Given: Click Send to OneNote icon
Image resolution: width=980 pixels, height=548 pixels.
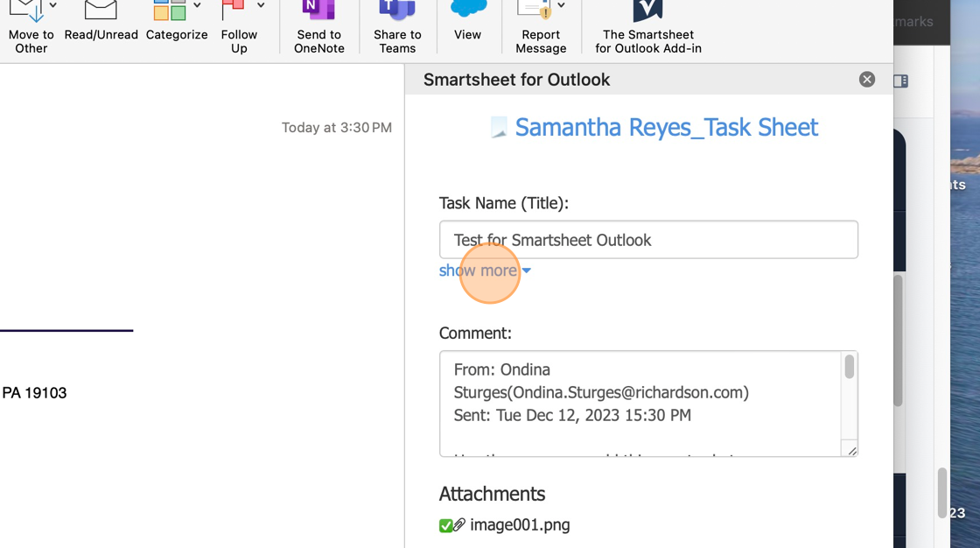Looking at the screenshot, I should [318, 10].
